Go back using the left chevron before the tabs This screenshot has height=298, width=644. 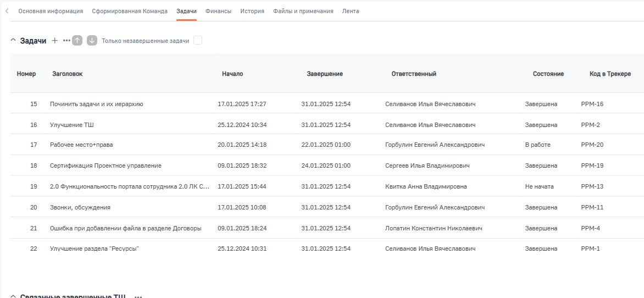(x=7, y=11)
